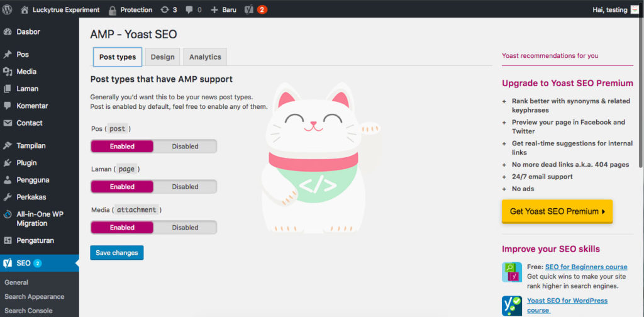
Task: Set Pos post type to Enabled
Action: [122, 146]
